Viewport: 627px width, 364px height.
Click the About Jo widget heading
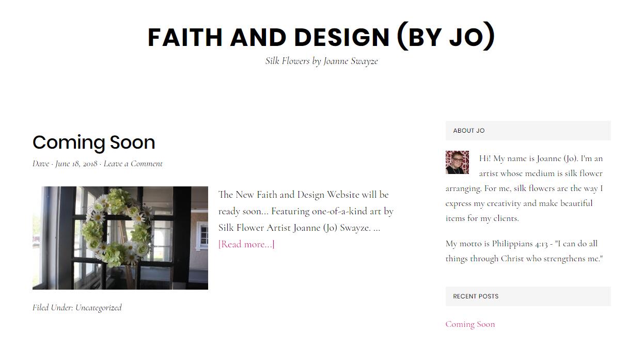coord(469,131)
